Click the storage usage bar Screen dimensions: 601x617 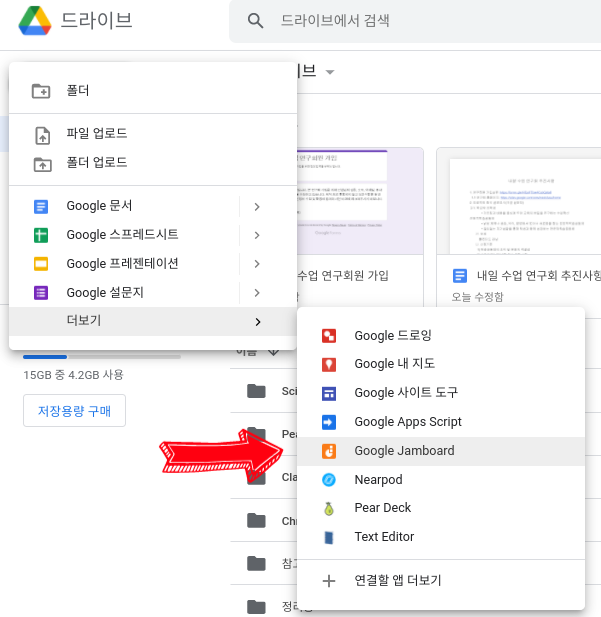pyautogui.click(x=102, y=357)
